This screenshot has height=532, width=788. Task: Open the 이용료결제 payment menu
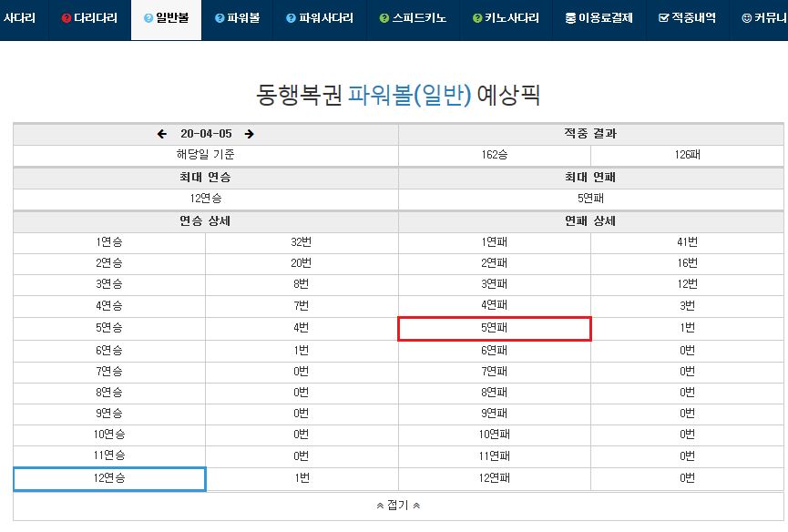599,20
